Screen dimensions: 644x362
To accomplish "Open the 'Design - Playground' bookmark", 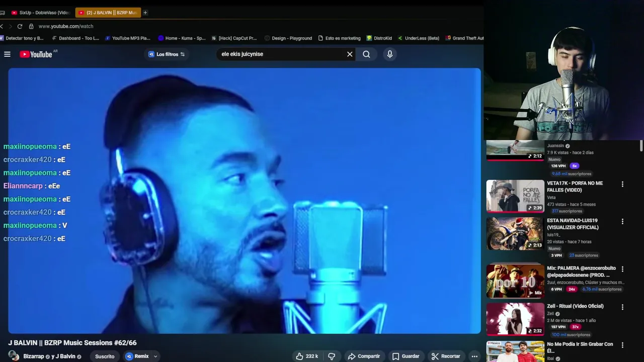I will click(x=288, y=38).
